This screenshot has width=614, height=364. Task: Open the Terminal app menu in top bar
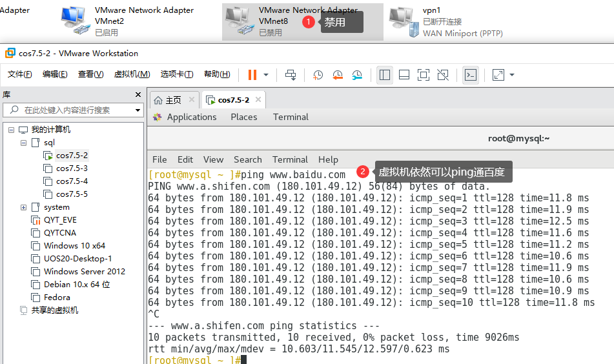[291, 117]
